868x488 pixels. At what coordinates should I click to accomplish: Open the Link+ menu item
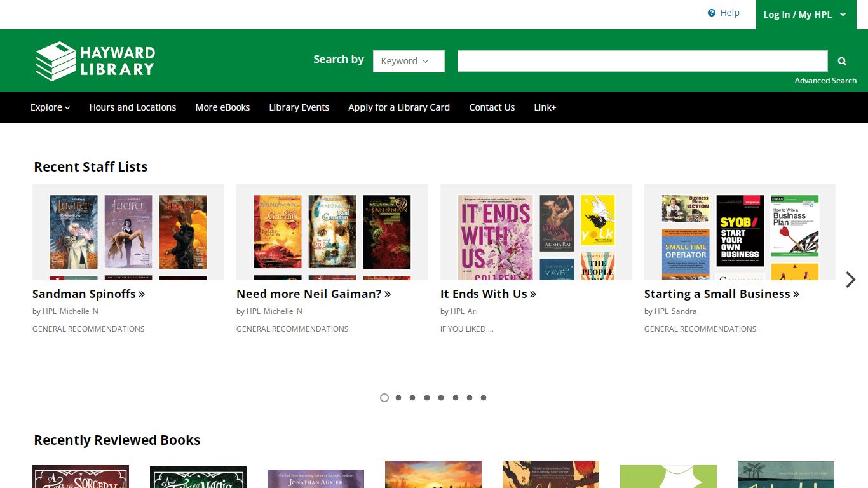[545, 107]
